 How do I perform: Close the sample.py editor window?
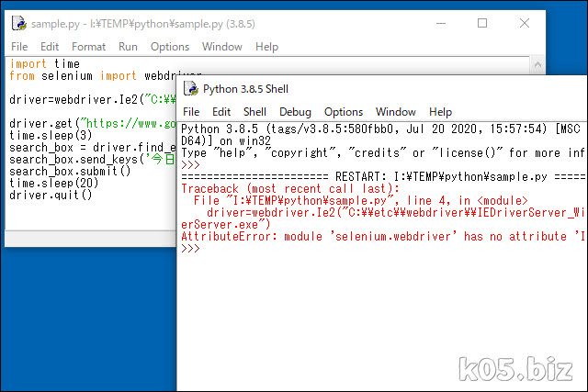pyautogui.click(x=525, y=23)
